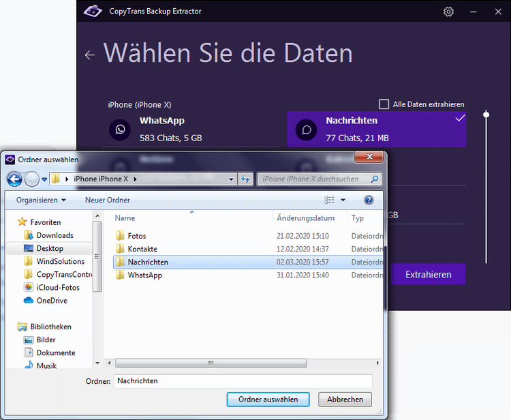Open the address bar history dropdown
Image resolution: width=511 pixels, height=420 pixels.
231,179
